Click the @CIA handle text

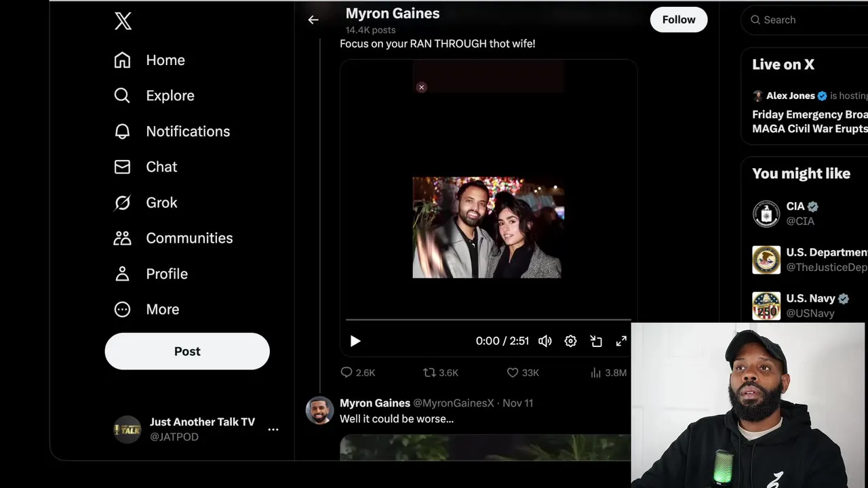(800, 222)
